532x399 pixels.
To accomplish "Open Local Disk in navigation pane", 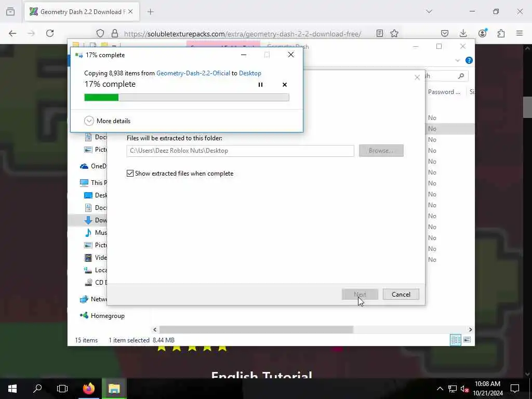I will (x=96, y=270).
